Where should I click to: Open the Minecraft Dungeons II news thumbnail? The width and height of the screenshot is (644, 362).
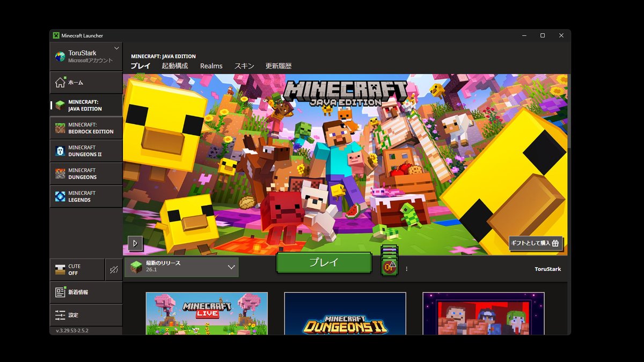pyautogui.click(x=345, y=314)
